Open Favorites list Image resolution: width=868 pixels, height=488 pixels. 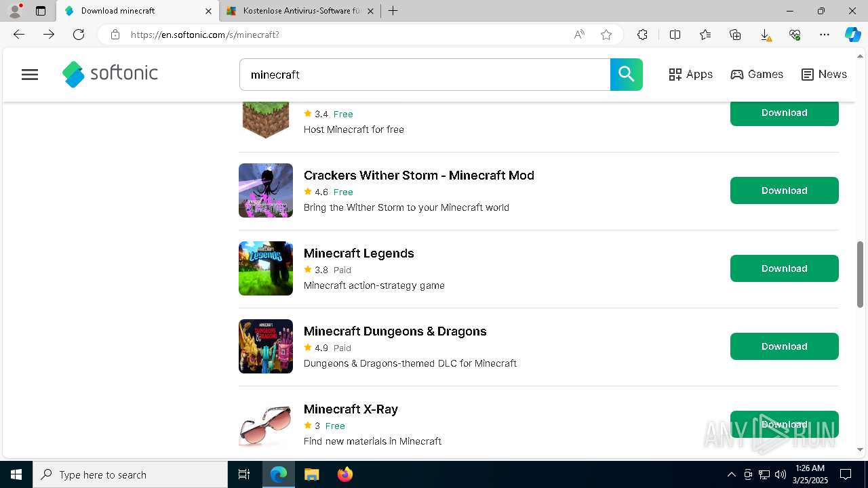pos(705,35)
